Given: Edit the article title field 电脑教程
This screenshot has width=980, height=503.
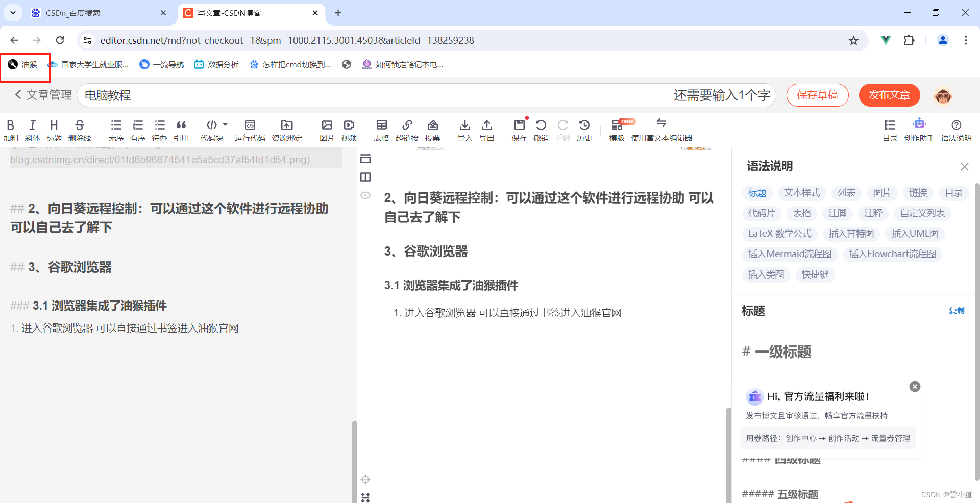Looking at the screenshot, I should tap(426, 95).
